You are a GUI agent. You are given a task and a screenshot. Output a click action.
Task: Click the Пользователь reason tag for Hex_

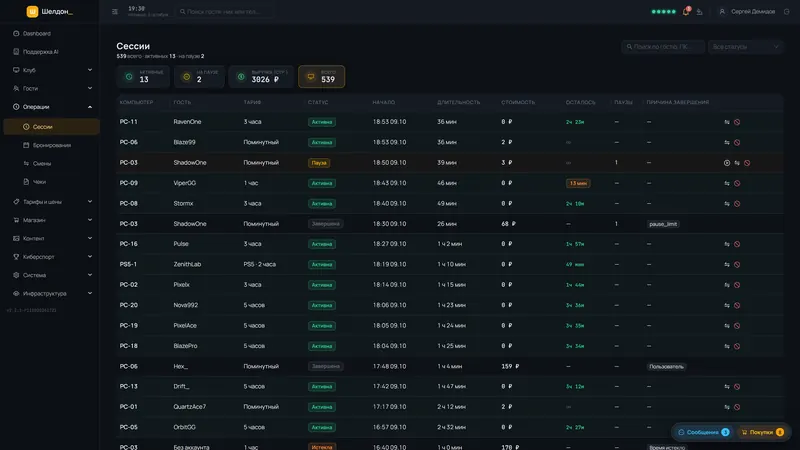click(666, 366)
